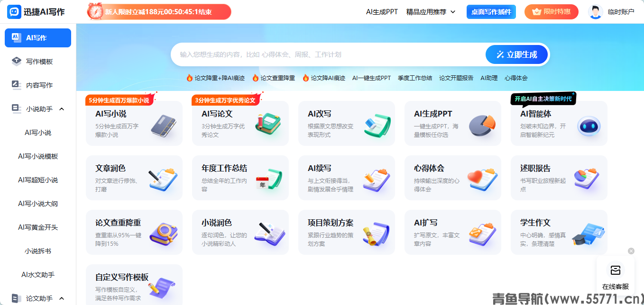This screenshot has height=305, width=644.
Task: Click the 临时账户 username text
Action: point(621,12)
